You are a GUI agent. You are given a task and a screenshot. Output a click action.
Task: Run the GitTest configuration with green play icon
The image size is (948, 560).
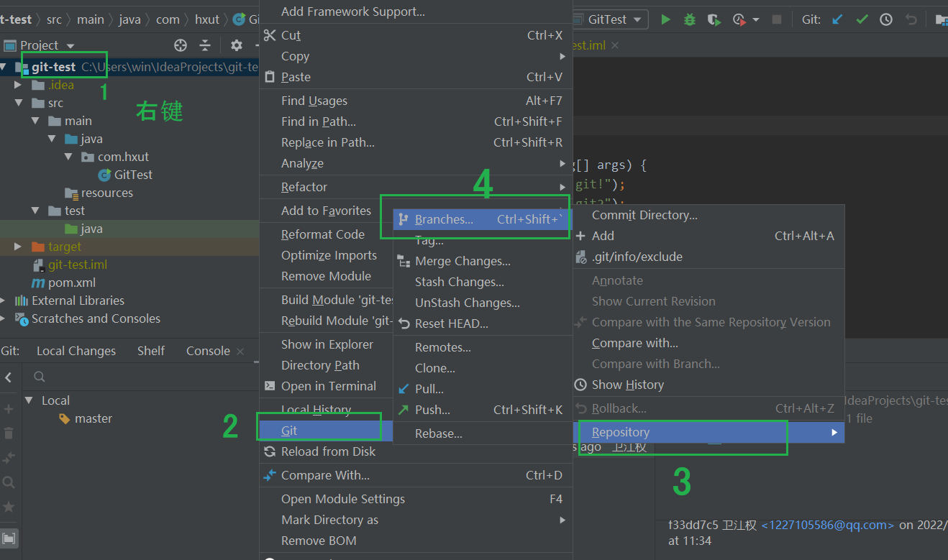click(x=666, y=20)
